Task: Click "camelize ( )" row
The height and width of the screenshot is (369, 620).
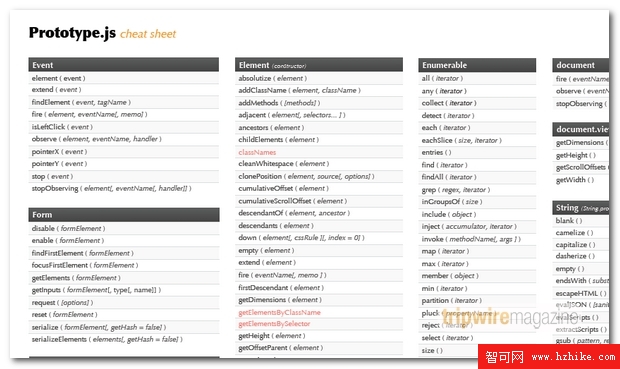Action: click(580, 233)
